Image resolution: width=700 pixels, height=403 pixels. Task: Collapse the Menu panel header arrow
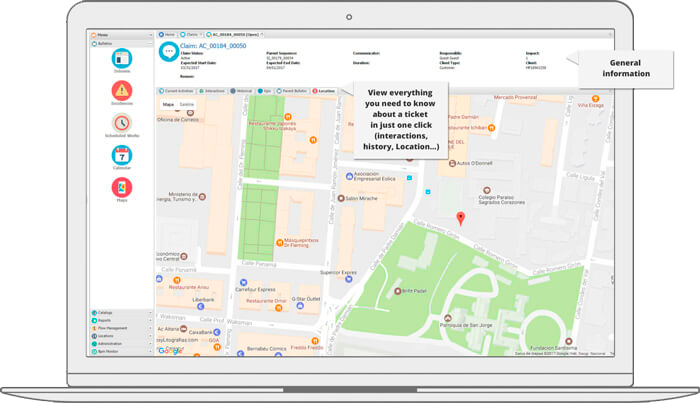pos(150,35)
